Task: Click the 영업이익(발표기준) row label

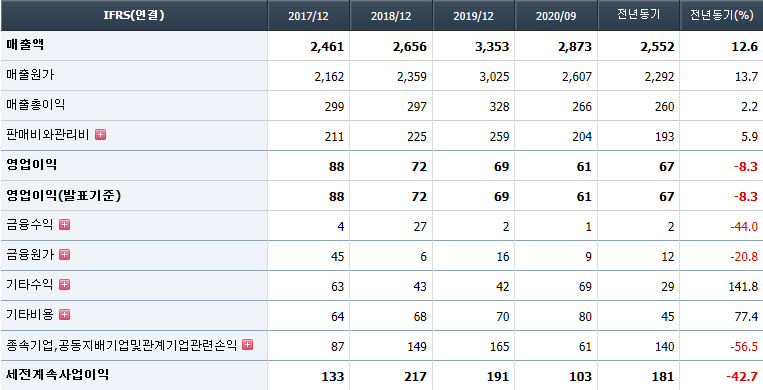Action: [x=64, y=195]
